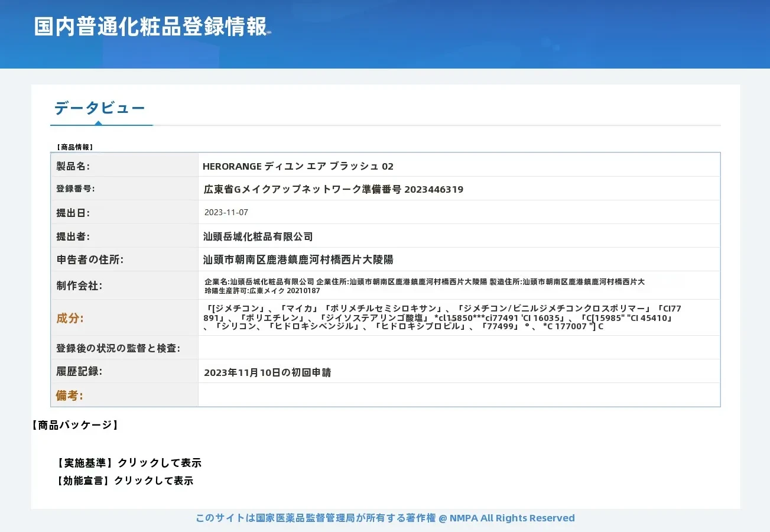Select the 制作会社 label cell

125,286
